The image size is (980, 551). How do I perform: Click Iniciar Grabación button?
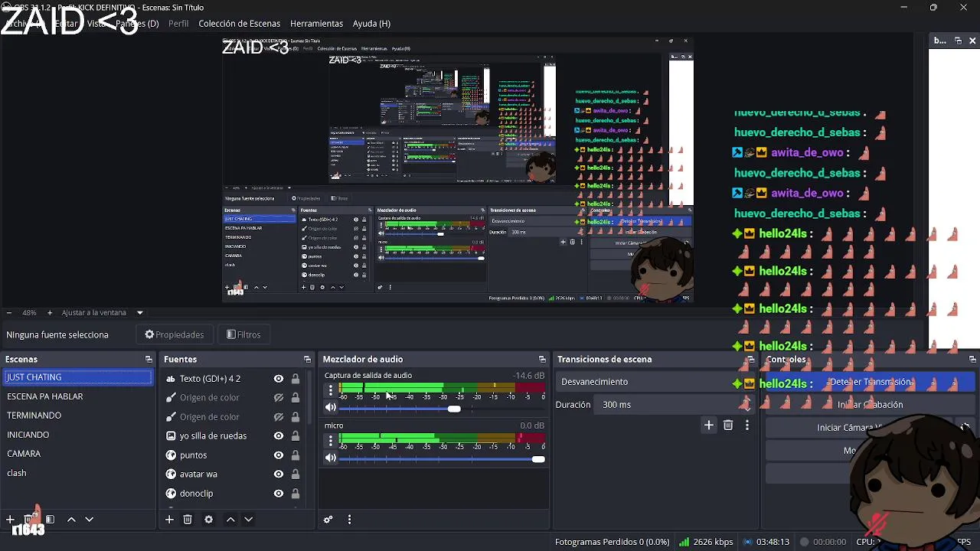tap(870, 405)
